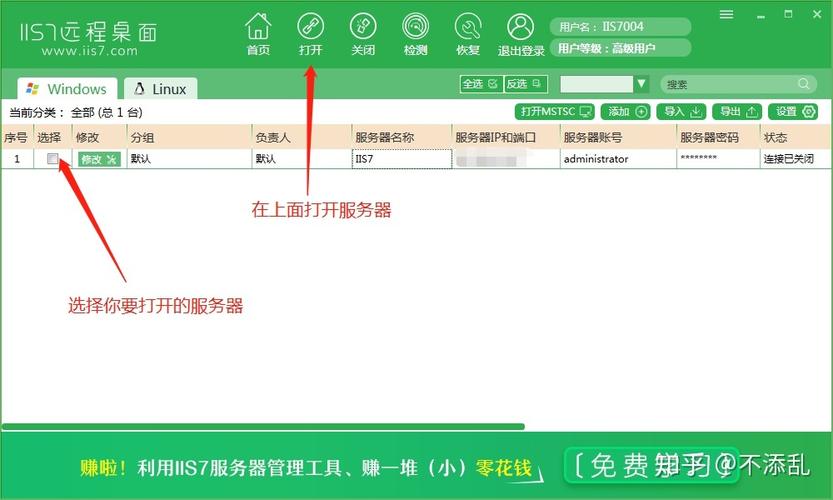Click the 连接已关闭 status cell
Viewport: 833px width, 500px height.
[795, 158]
